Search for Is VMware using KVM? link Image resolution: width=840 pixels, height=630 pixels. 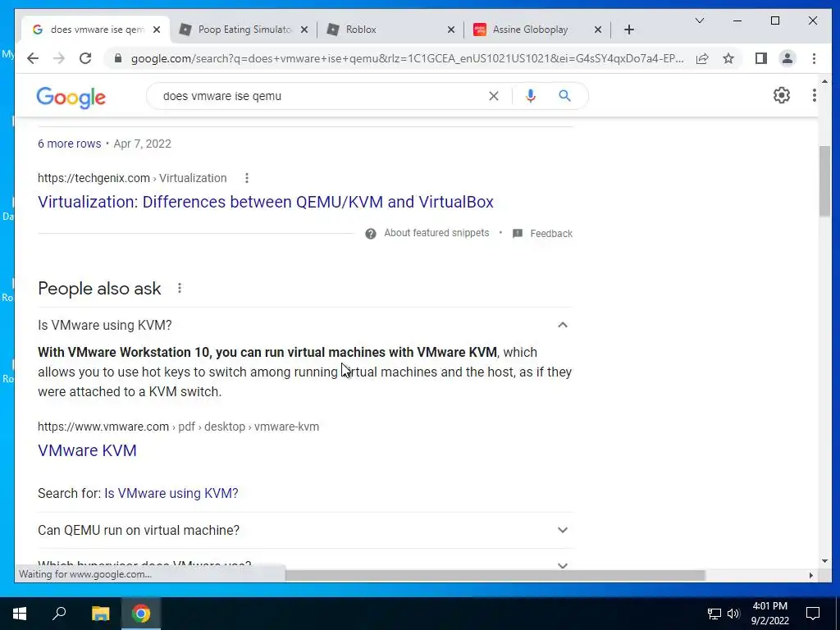tap(171, 493)
